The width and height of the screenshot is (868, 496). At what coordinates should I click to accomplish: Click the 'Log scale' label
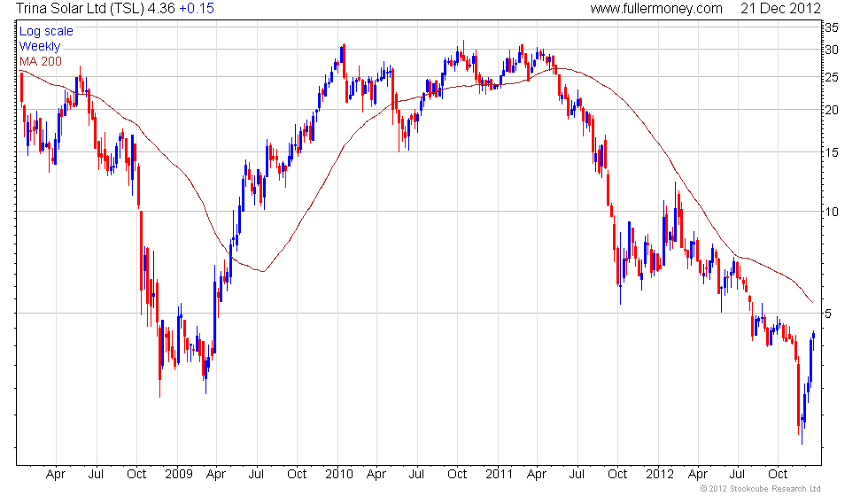click(x=46, y=32)
